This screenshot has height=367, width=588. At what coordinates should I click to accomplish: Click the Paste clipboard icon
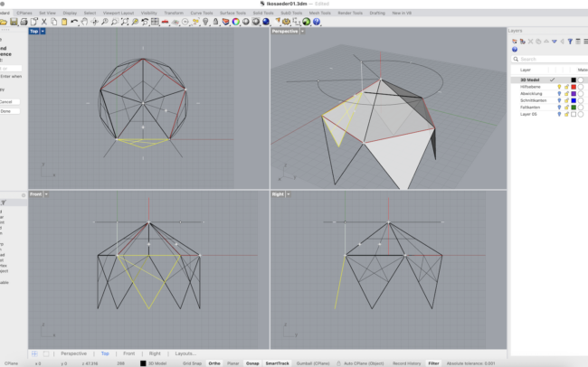(64, 22)
